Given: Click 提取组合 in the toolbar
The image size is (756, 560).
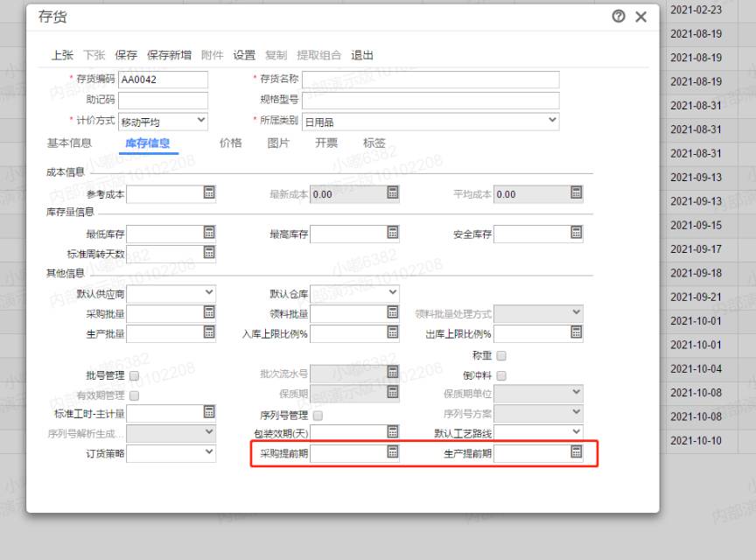Looking at the screenshot, I should click(319, 55).
